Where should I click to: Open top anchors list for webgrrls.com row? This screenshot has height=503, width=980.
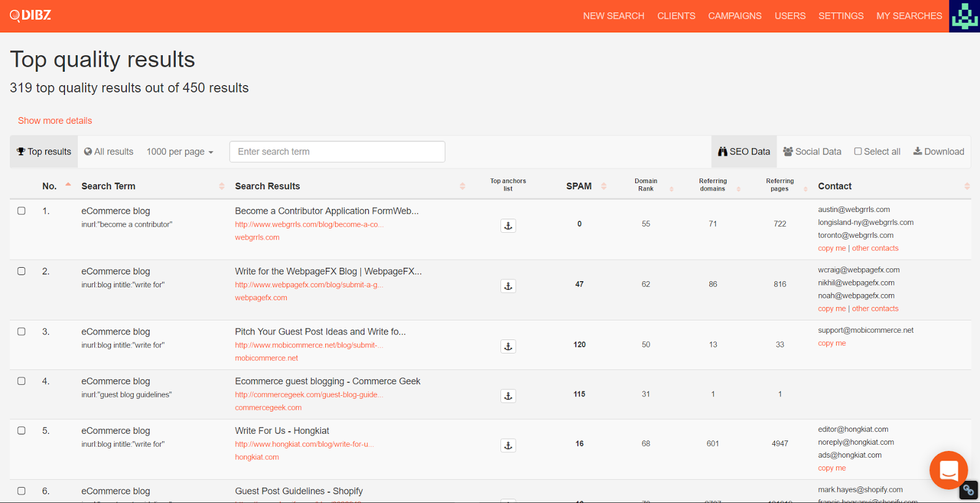508,225
